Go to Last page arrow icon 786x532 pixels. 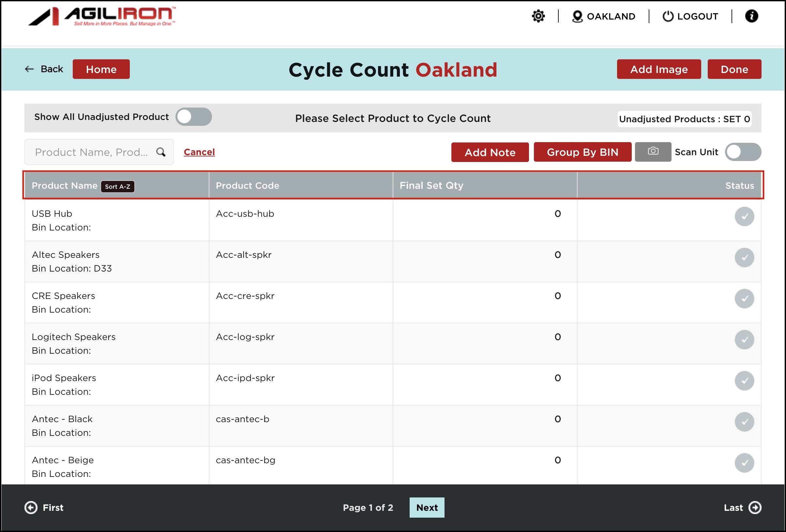click(x=755, y=507)
